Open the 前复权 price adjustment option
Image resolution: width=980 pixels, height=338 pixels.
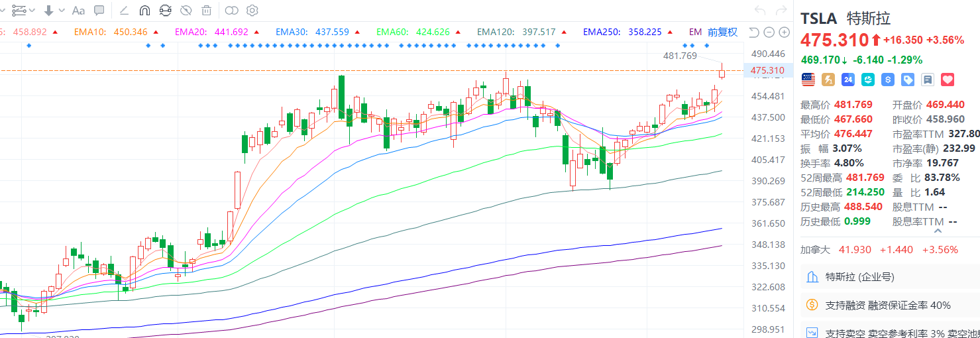point(722,32)
